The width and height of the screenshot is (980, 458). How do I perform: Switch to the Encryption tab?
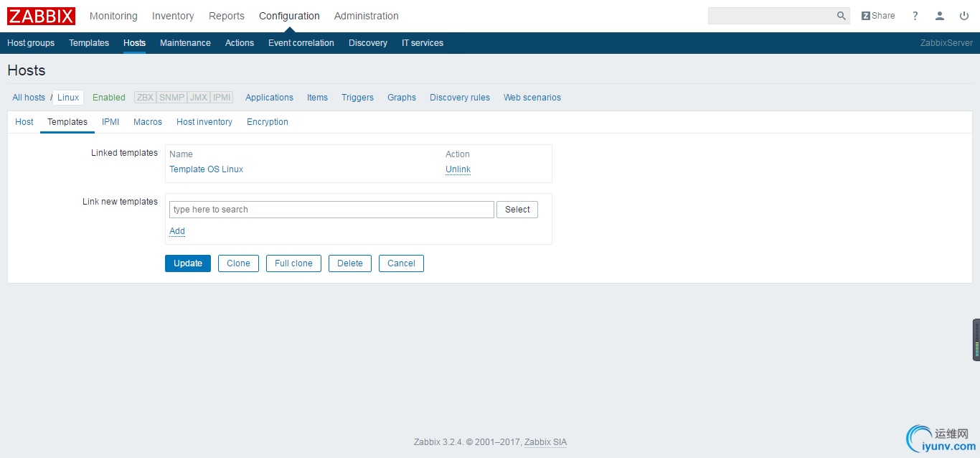[x=268, y=122]
